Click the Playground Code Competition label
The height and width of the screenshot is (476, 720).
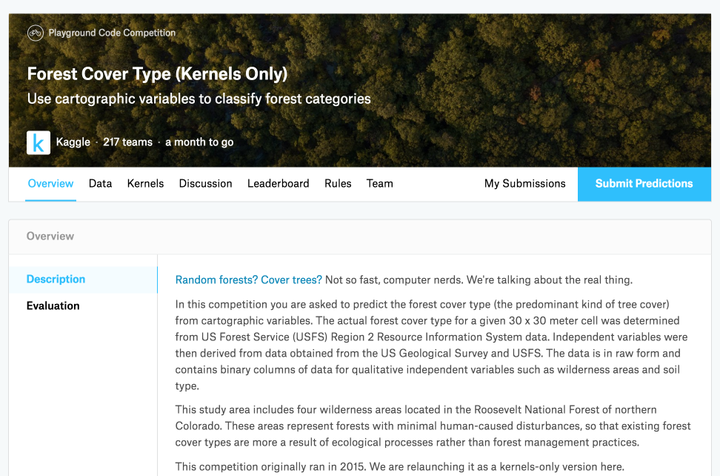tap(112, 33)
